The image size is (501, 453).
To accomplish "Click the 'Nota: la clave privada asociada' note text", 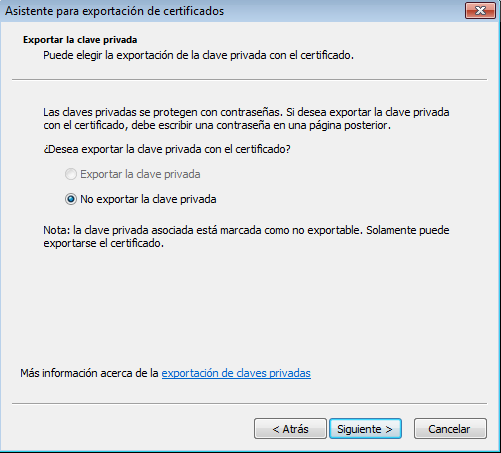I will coord(246,236).
